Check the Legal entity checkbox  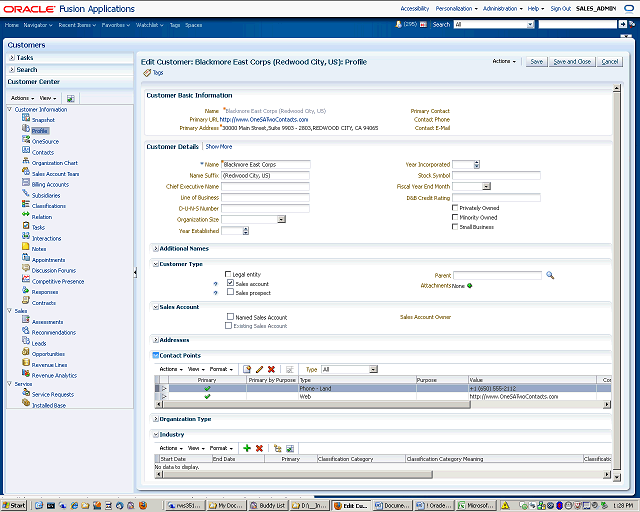(x=229, y=274)
